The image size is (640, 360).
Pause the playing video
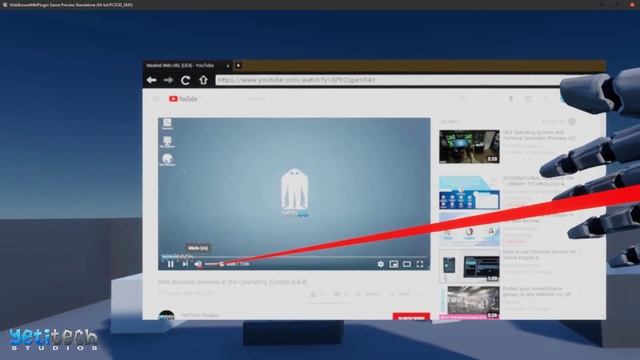click(x=171, y=264)
